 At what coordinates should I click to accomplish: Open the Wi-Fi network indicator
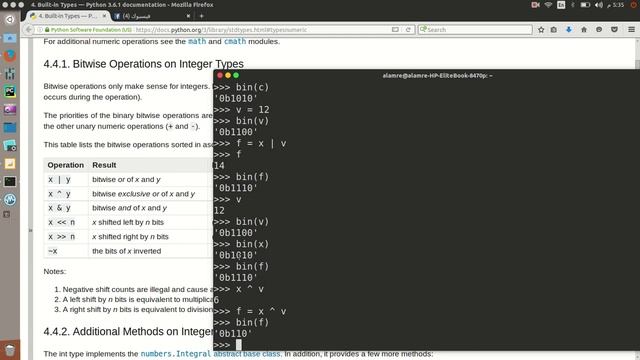(x=549, y=5)
